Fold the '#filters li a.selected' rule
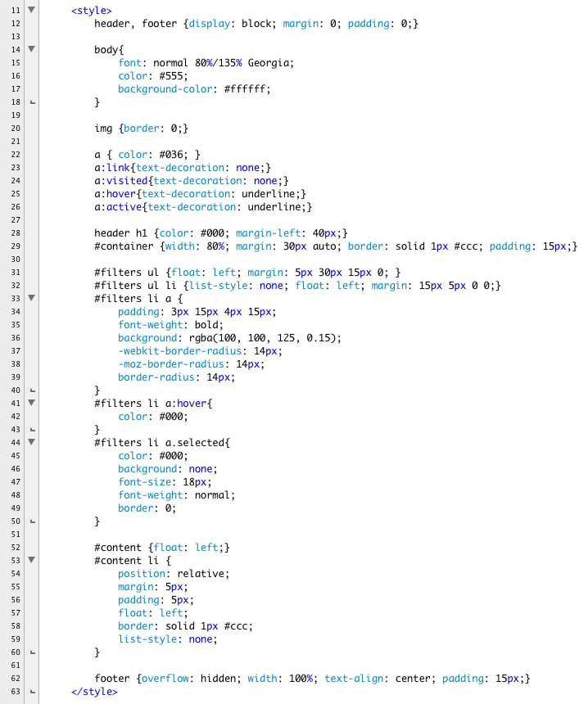The width and height of the screenshot is (588, 704). [x=32, y=442]
